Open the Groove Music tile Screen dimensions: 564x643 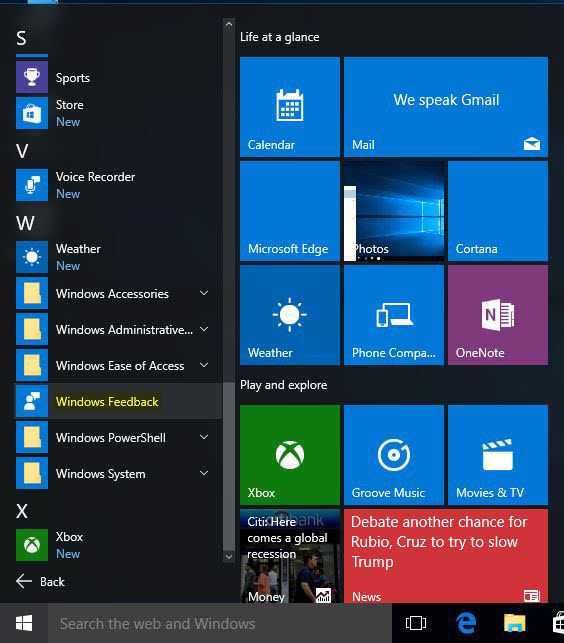[x=394, y=455]
